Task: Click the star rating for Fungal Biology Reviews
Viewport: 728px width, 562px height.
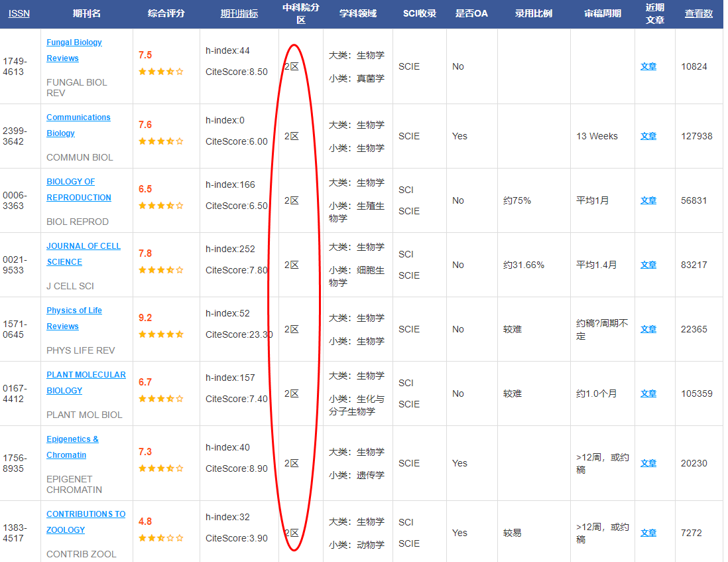Action: pyautogui.click(x=160, y=72)
